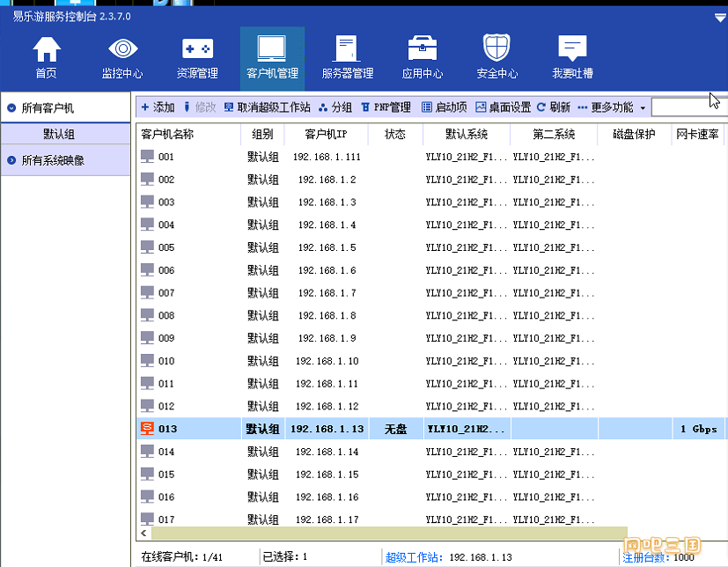Click 已选择: 1 status text
The image size is (728, 567).
pos(285,556)
